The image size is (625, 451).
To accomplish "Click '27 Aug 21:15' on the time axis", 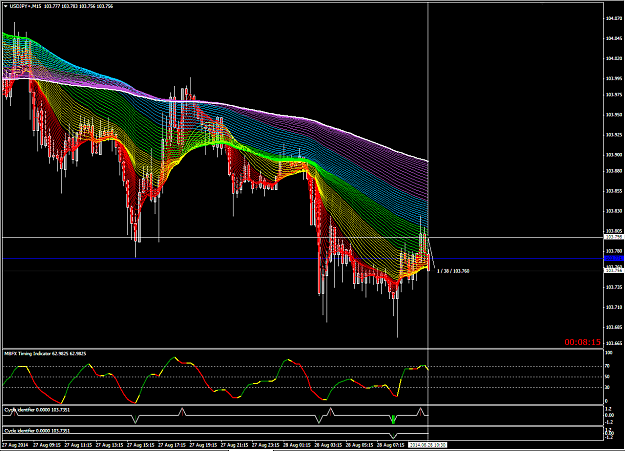I will pos(235,445).
